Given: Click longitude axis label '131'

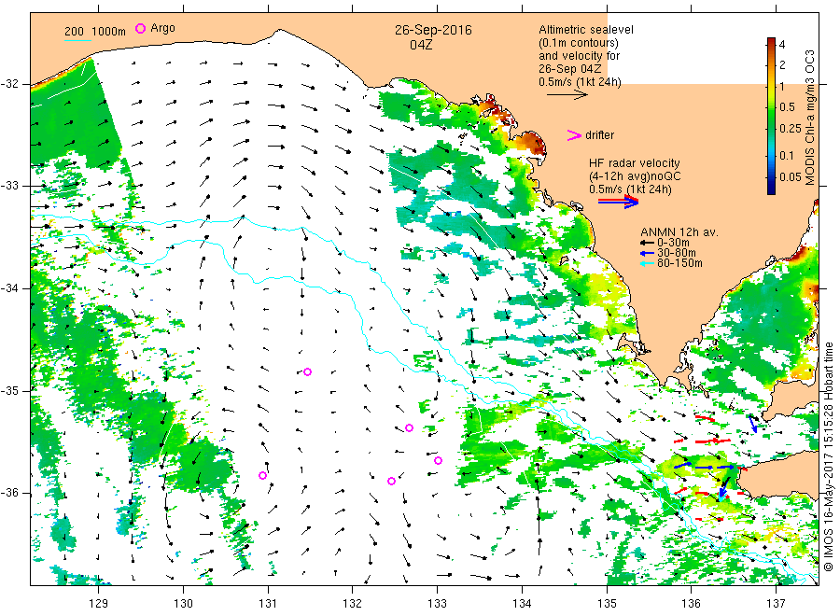Looking at the screenshot, I should (268, 604).
